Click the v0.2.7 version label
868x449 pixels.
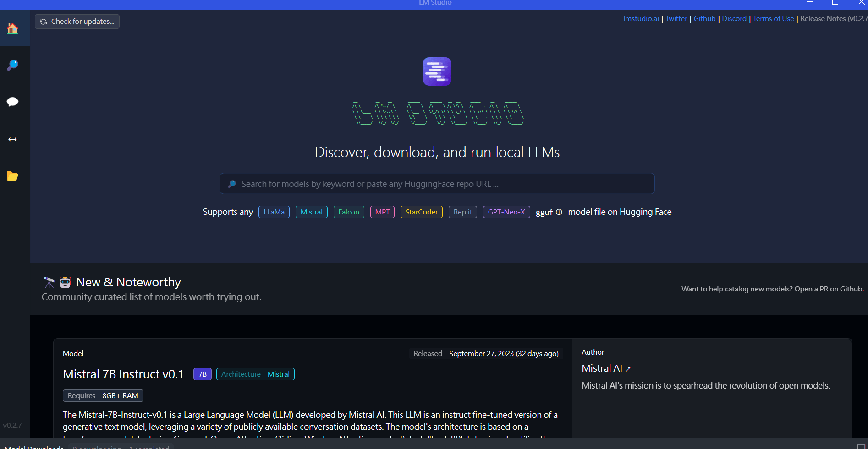(12, 426)
